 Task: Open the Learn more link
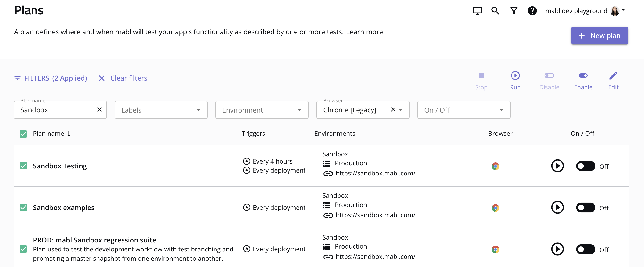[364, 32]
